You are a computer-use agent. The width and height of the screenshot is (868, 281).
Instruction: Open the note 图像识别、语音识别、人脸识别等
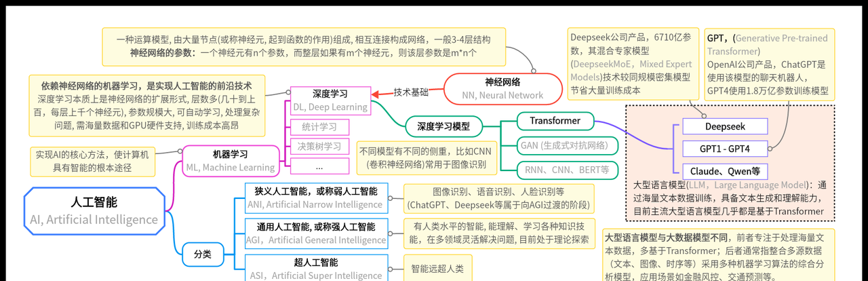(x=498, y=198)
